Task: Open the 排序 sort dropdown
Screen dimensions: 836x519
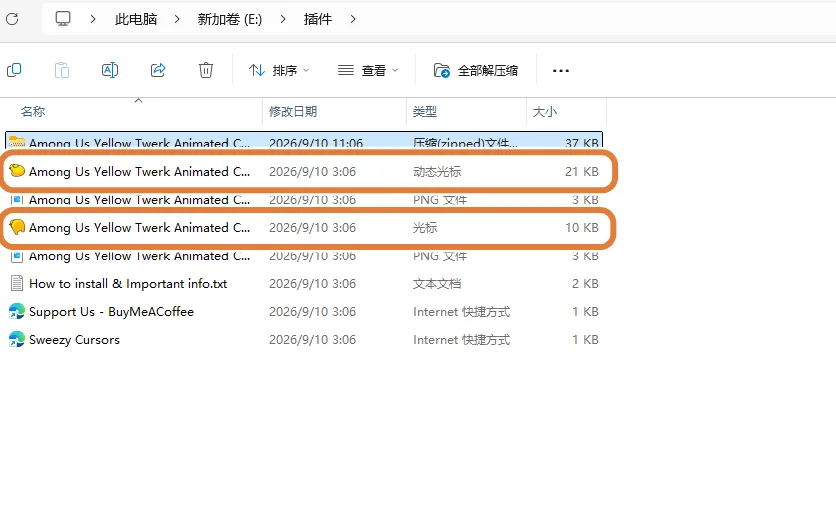Action: click(279, 70)
